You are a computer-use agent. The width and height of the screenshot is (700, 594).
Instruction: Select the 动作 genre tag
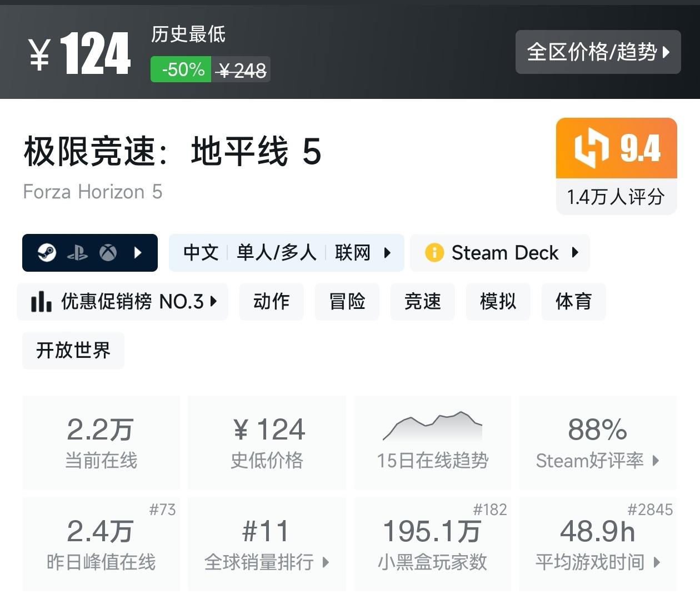tap(272, 301)
